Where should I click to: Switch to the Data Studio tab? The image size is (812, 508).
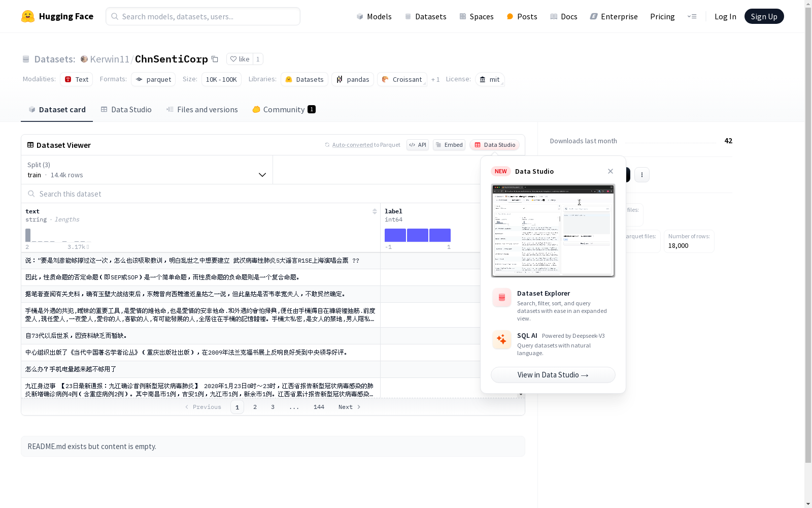pos(126,109)
